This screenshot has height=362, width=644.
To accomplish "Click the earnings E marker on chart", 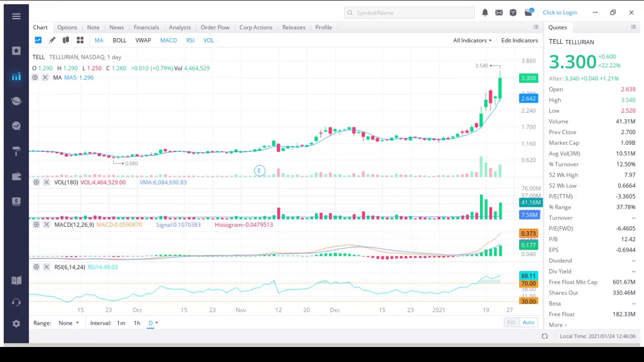I will point(259,171).
